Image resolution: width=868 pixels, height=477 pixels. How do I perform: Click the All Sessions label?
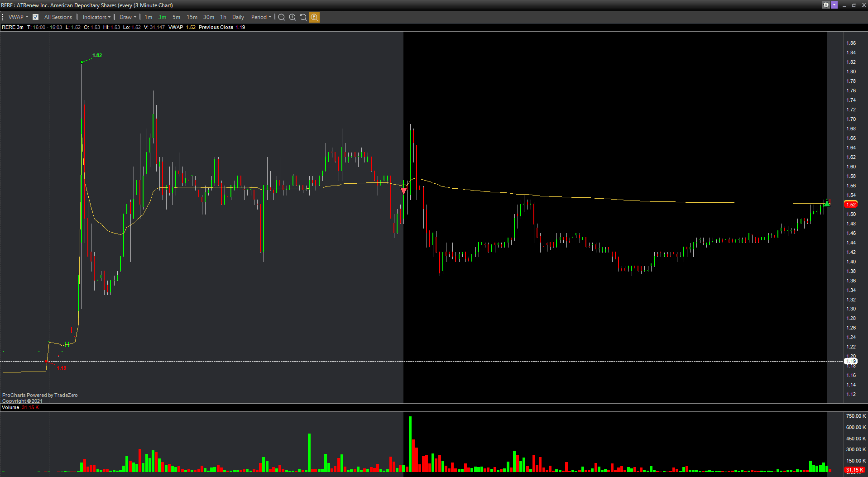58,17
